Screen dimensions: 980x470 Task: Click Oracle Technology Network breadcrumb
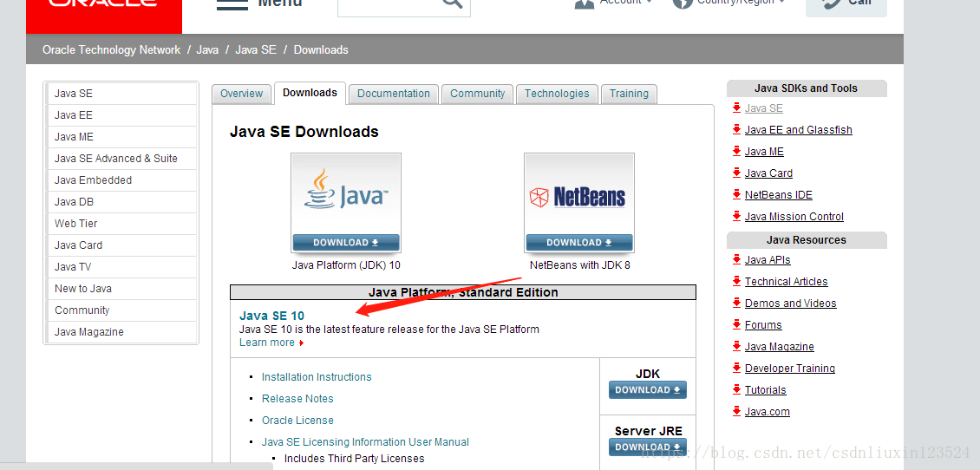click(111, 50)
